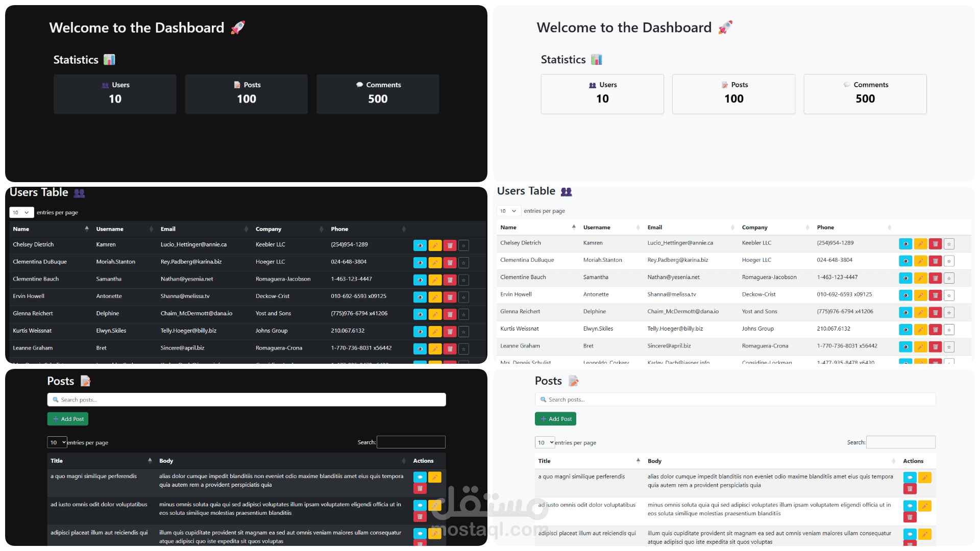Open comments on post 'a quo magni similique perferendis'
The height and width of the screenshot is (551, 980).
click(420, 477)
